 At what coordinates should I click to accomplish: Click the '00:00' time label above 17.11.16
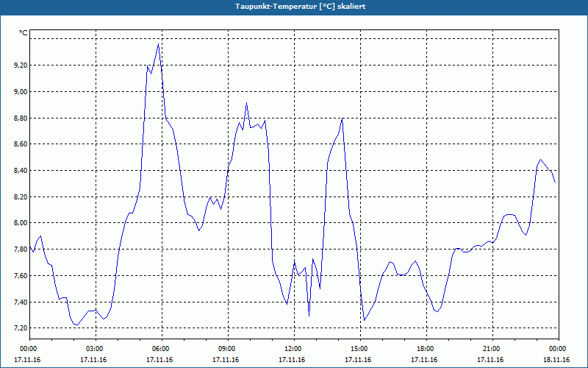(27, 349)
